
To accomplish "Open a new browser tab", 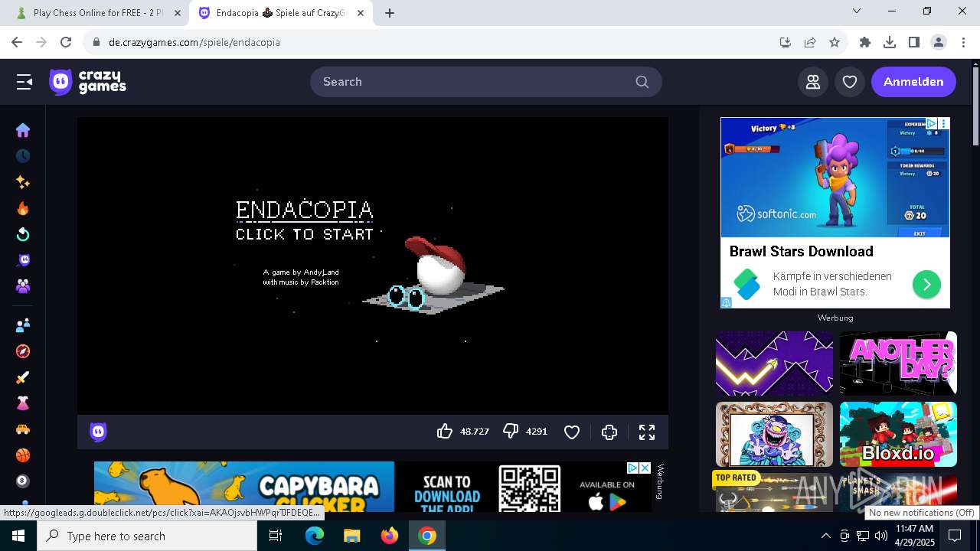I will pos(390,13).
